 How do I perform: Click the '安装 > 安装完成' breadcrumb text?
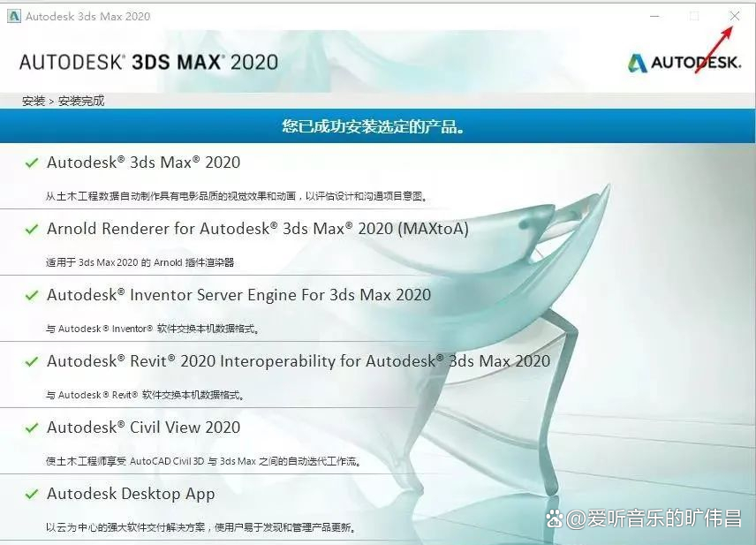point(64,101)
